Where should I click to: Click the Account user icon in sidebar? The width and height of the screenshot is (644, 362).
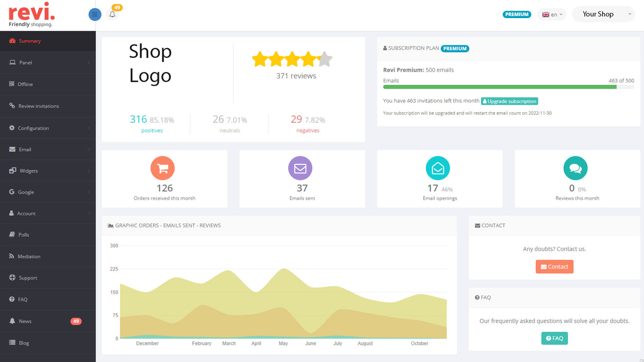click(12, 213)
